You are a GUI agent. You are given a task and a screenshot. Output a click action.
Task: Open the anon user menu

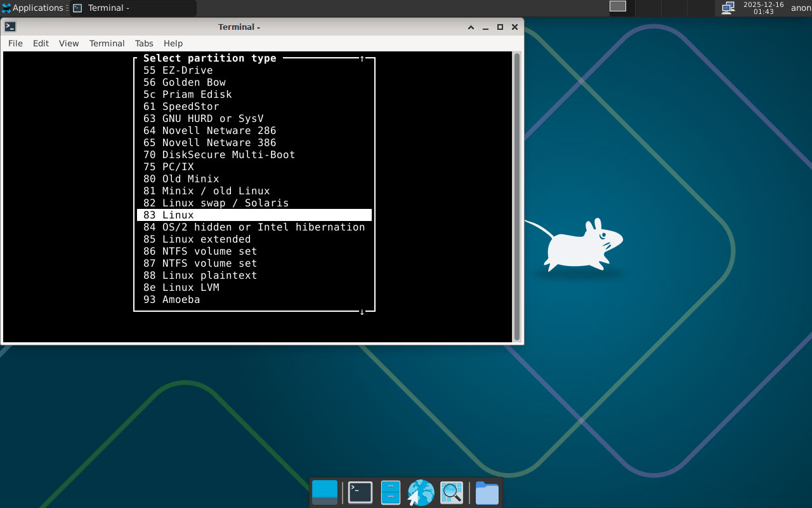(801, 8)
